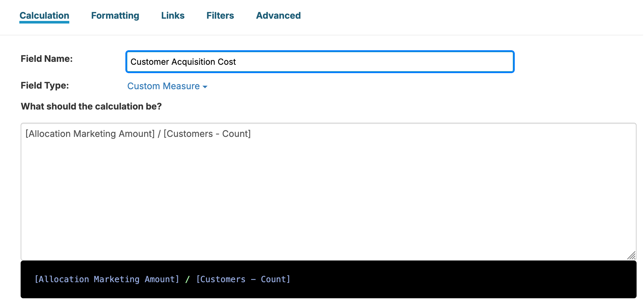Click the Field Name label
644x306 pixels.
click(47, 59)
